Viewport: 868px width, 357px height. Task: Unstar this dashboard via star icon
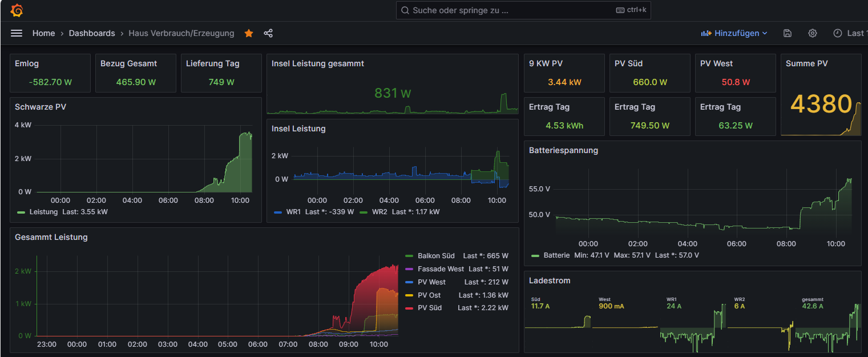click(249, 33)
